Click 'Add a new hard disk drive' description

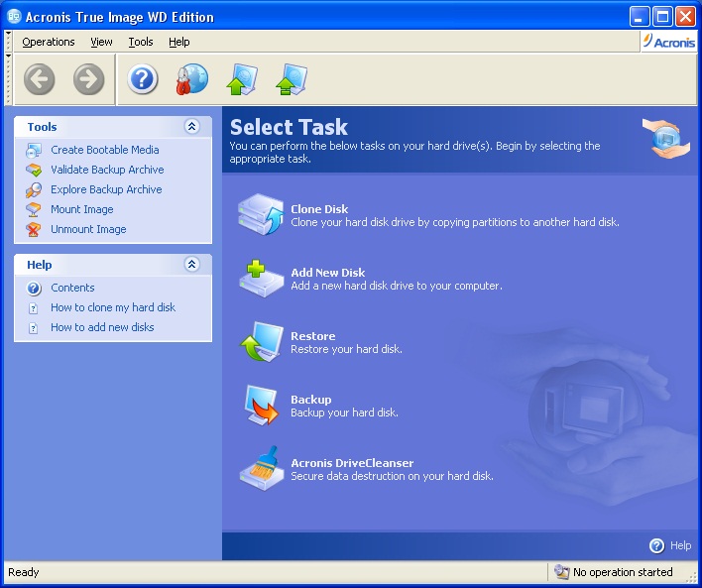coord(397,286)
